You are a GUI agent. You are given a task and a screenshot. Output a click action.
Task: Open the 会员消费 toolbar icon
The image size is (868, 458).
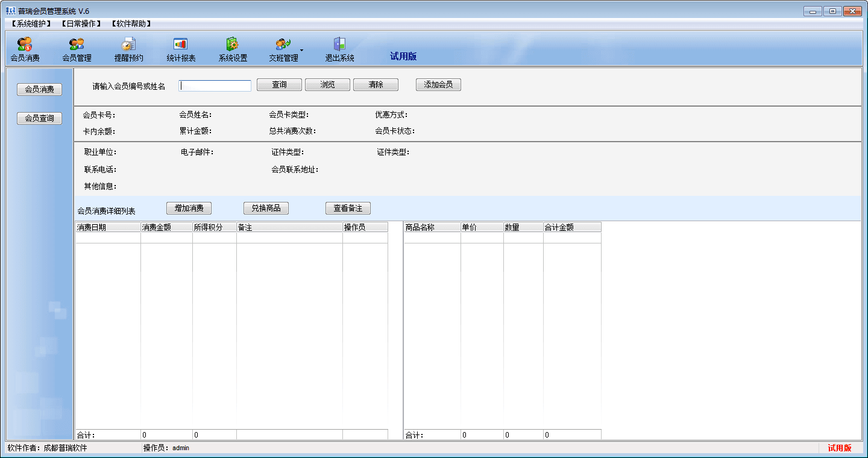[25, 45]
